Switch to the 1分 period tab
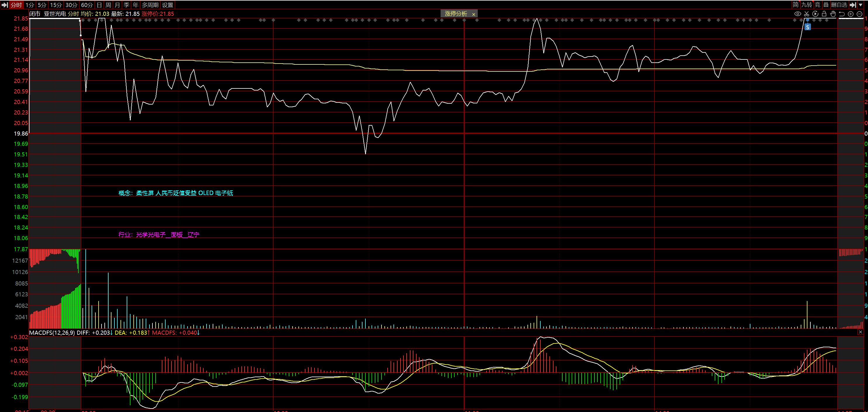The image size is (868, 412). (30, 5)
